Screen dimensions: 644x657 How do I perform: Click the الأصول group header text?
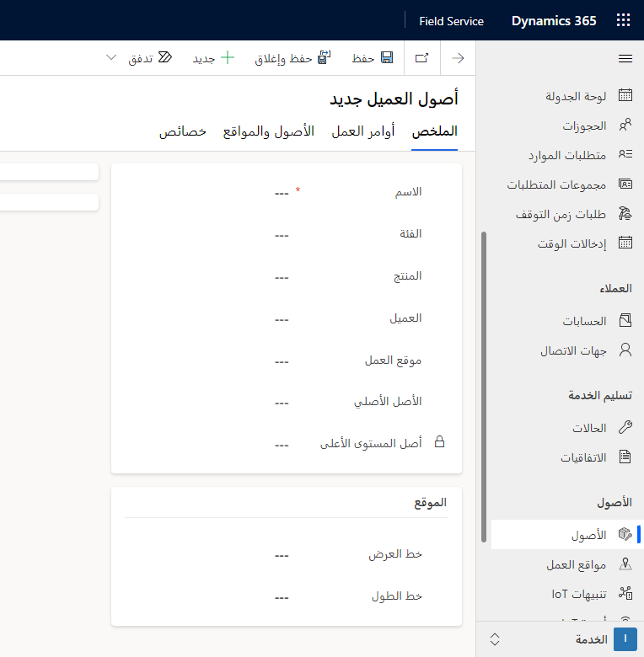pyautogui.click(x=614, y=502)
